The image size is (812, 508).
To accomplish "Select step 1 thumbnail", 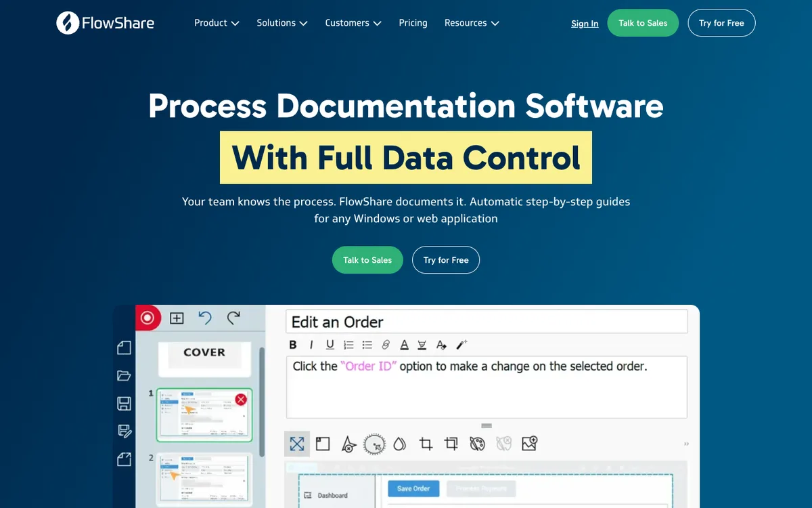I will [x=204, y=415].
